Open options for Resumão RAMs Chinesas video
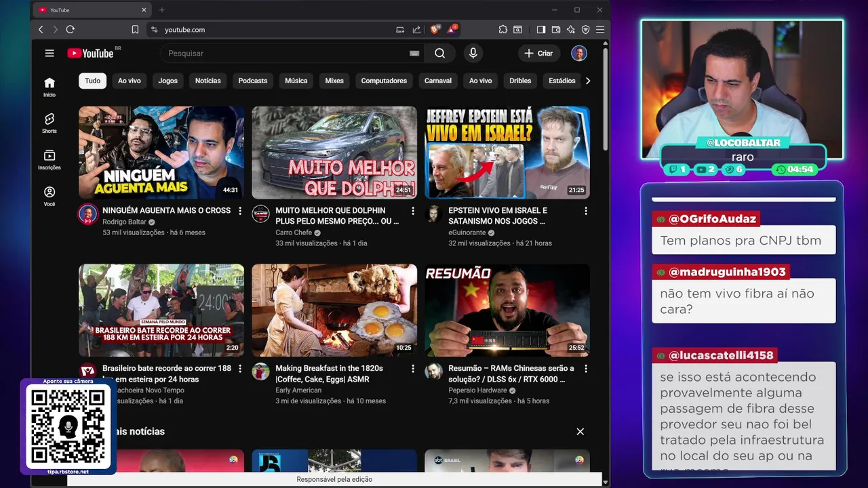 click(586, 369)
